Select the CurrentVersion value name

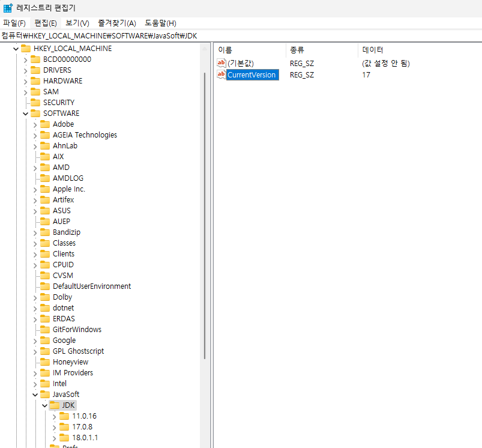coord(253,74)
